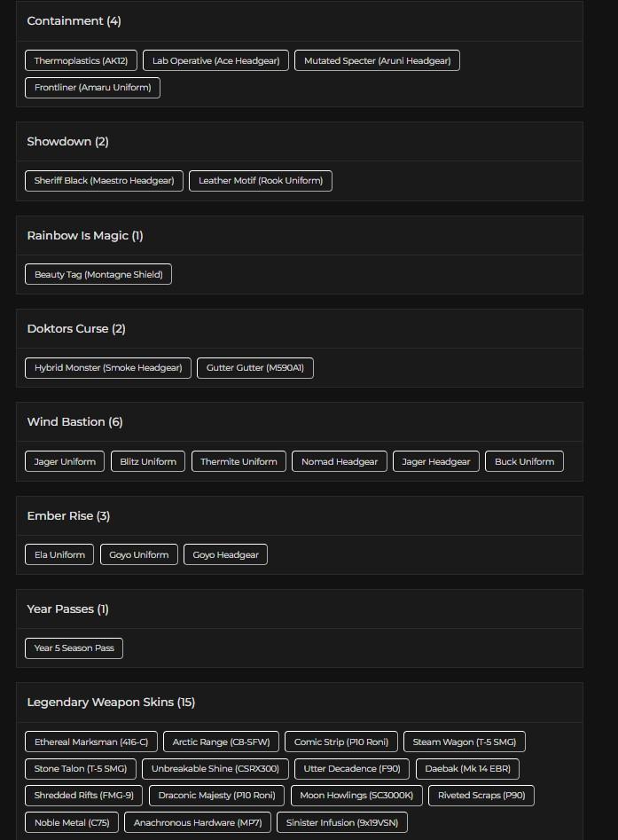618x840 pixels.
Task: Choose the Mutated Specter (Aruni Headgear) tag
Action: tap(377, 61)
